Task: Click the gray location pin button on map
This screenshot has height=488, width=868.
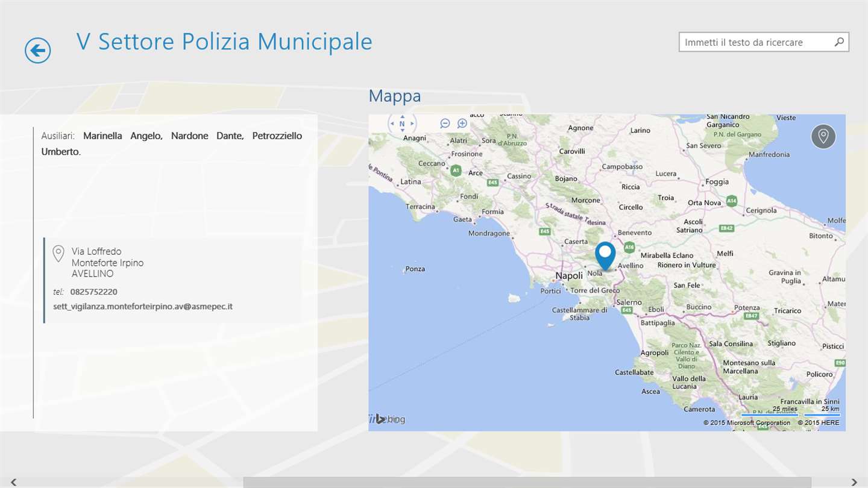Action: pyautogui.click(x=823, y=136)
